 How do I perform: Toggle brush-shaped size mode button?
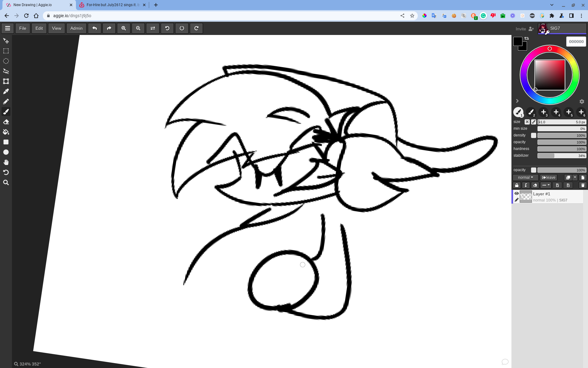pyautogui.click(x=533, y=122)
